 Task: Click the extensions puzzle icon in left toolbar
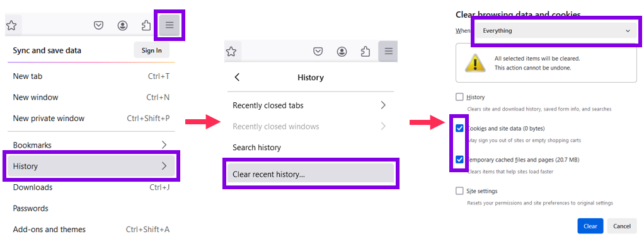146,26
